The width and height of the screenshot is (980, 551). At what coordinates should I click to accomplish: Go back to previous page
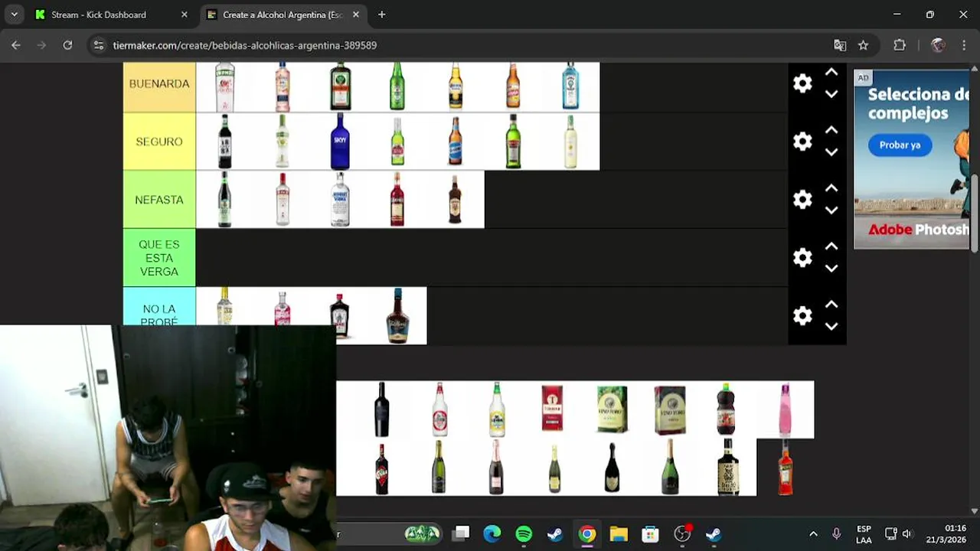[x=16, y=45]
